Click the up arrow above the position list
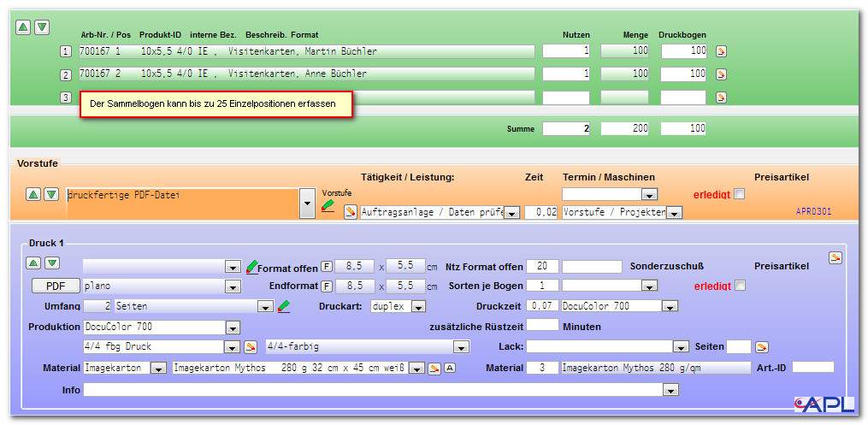 23,27
